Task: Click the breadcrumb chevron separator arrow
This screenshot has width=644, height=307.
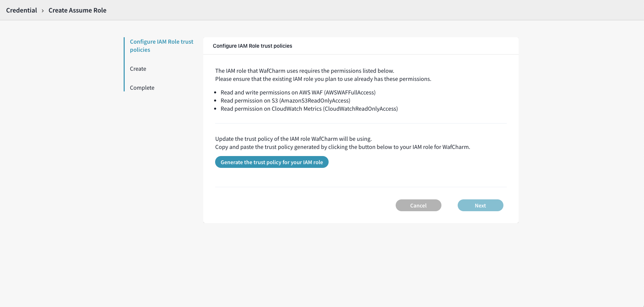Action: click(43, 11)
